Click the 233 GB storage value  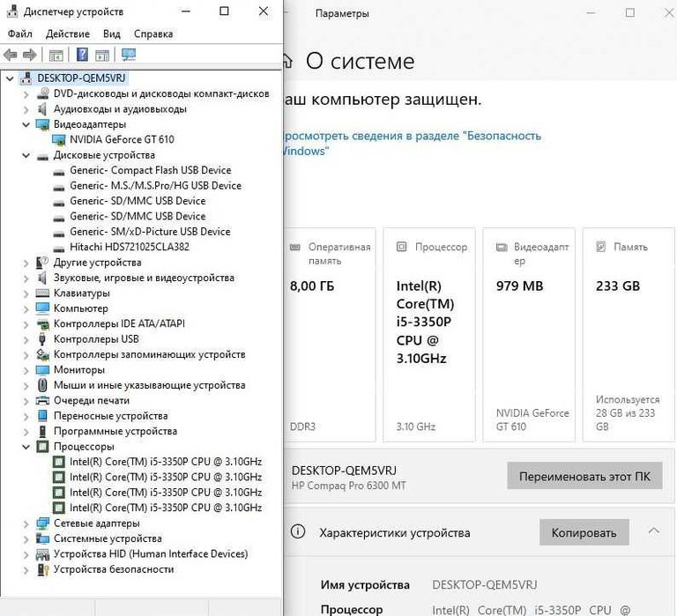point(617,286)
